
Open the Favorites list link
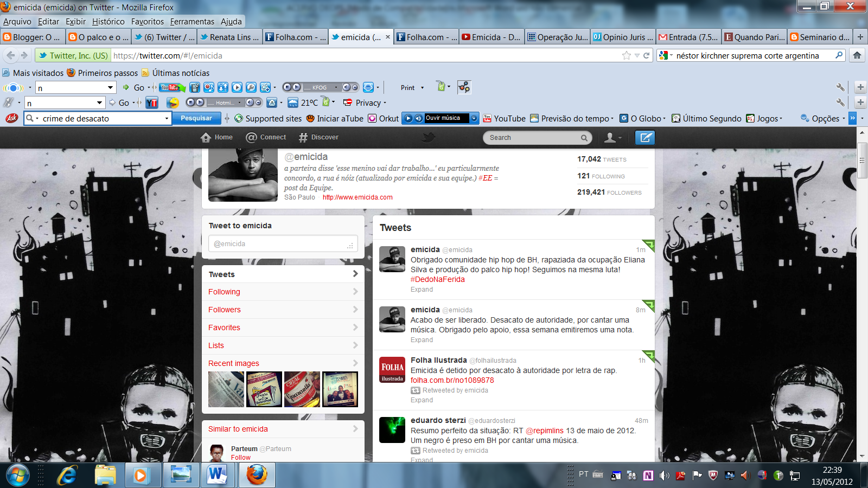point(224,328)
